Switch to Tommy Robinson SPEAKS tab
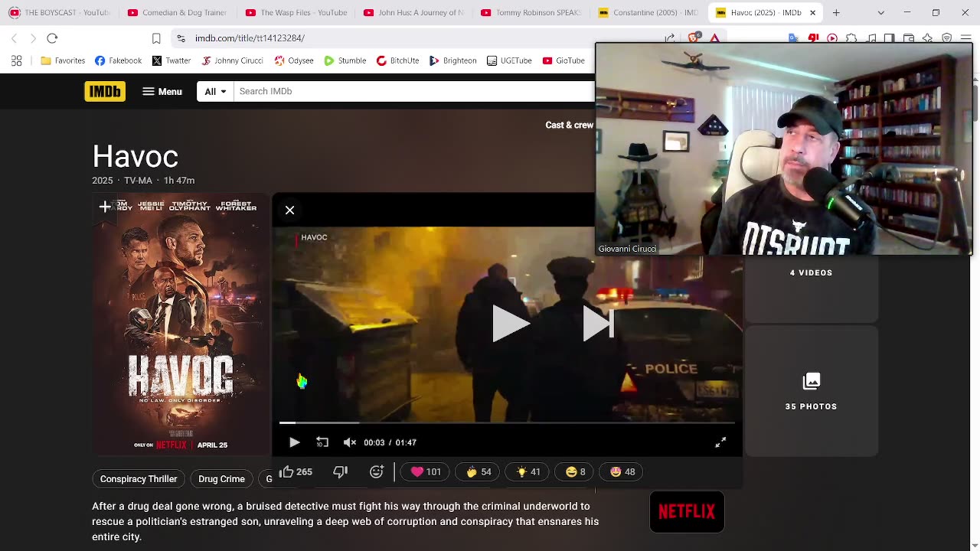Image resolution: width=980 pixels, height=551 pixels. coord(531,12)
